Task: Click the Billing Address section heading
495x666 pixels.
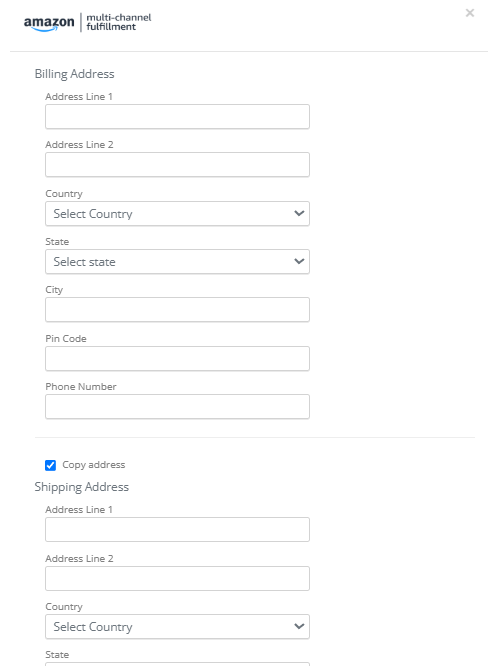Action: click(x=74, y=74)
